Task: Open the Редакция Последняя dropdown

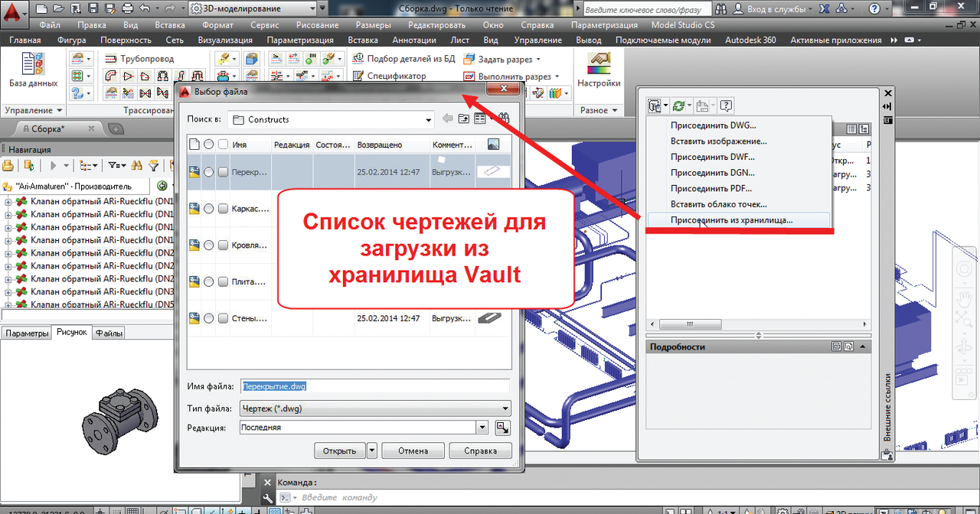Action: pos(482,428)
